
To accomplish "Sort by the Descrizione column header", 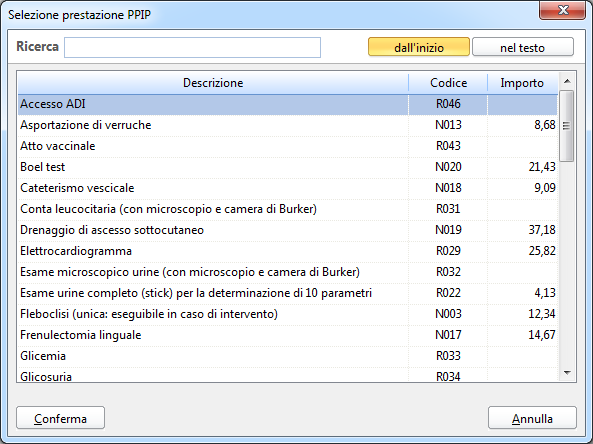I will coord(213,82).
